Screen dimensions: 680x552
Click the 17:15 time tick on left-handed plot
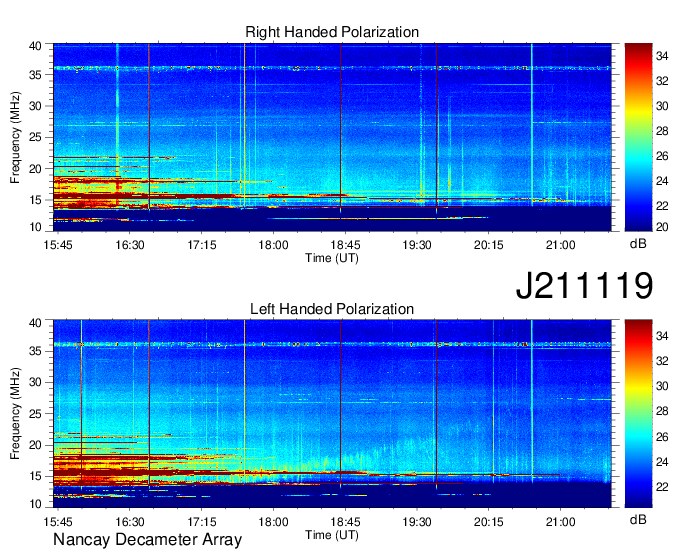202,522
